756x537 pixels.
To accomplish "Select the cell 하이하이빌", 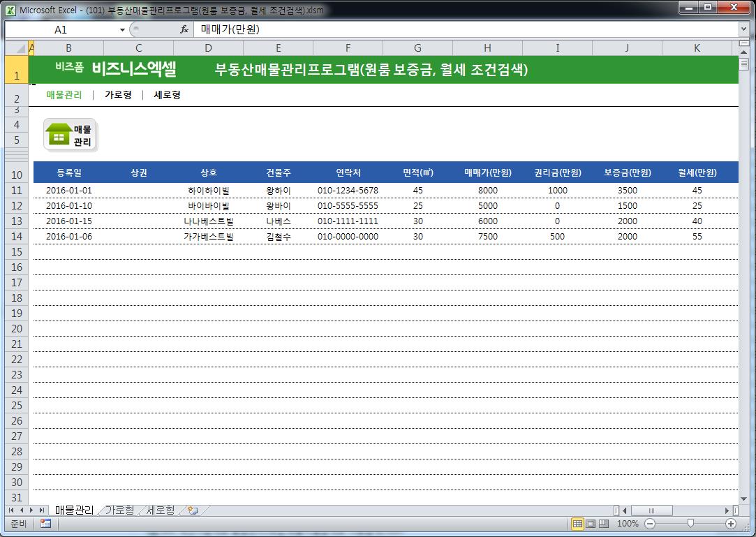I will (x=208, y=190).
